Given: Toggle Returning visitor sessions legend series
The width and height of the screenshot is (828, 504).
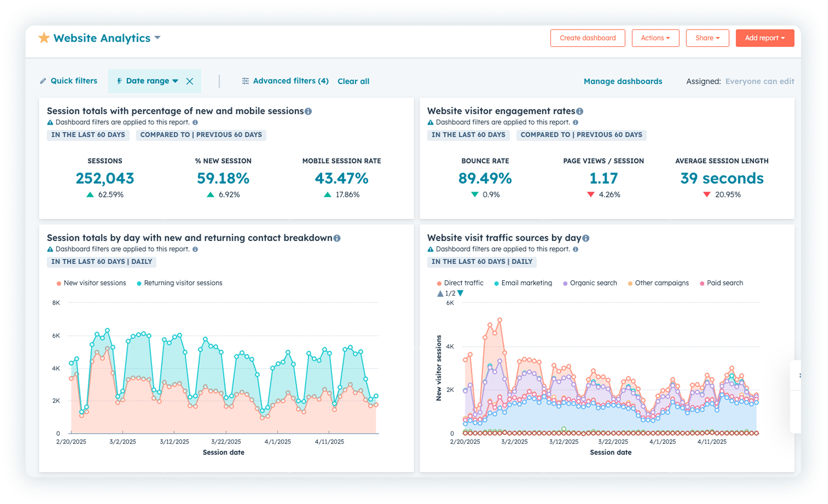Looking at the screenshot, I should pyautogui.click(x=179, y=283).
